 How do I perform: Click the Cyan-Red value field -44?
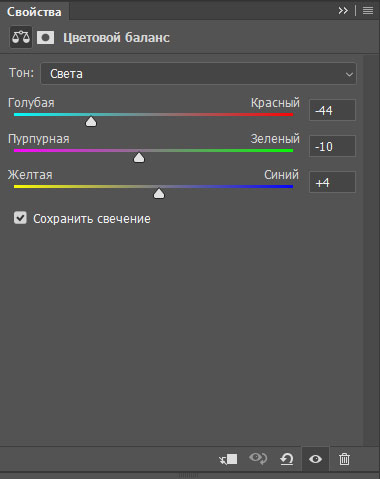332,110
